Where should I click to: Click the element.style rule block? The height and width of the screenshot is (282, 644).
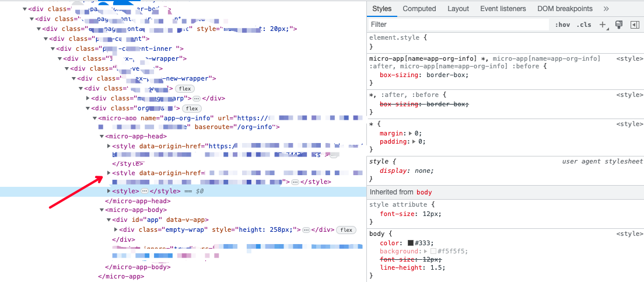point(505,41)
